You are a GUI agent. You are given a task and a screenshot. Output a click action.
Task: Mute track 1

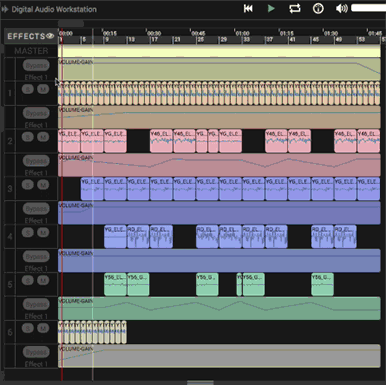click(x=43, y=89)
